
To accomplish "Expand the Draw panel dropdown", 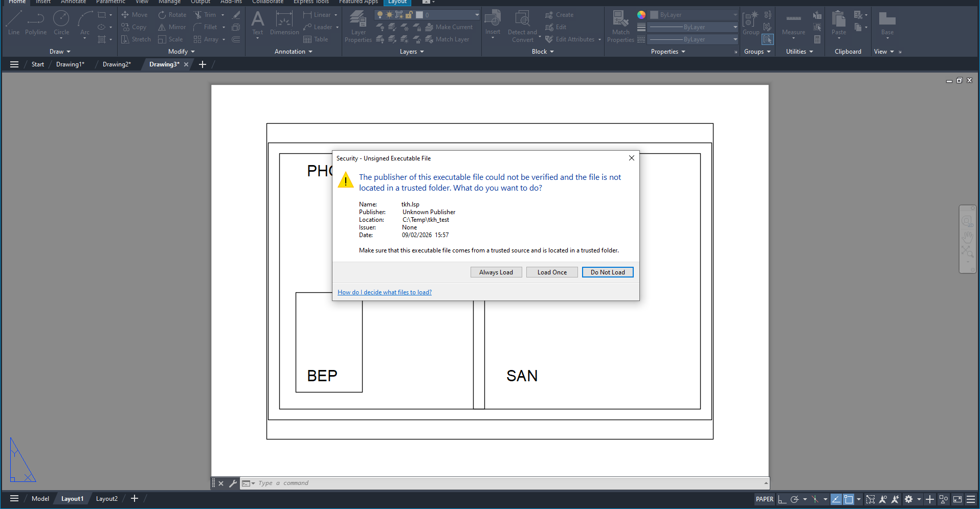I will pyautogui.click(x=60, y=52).
